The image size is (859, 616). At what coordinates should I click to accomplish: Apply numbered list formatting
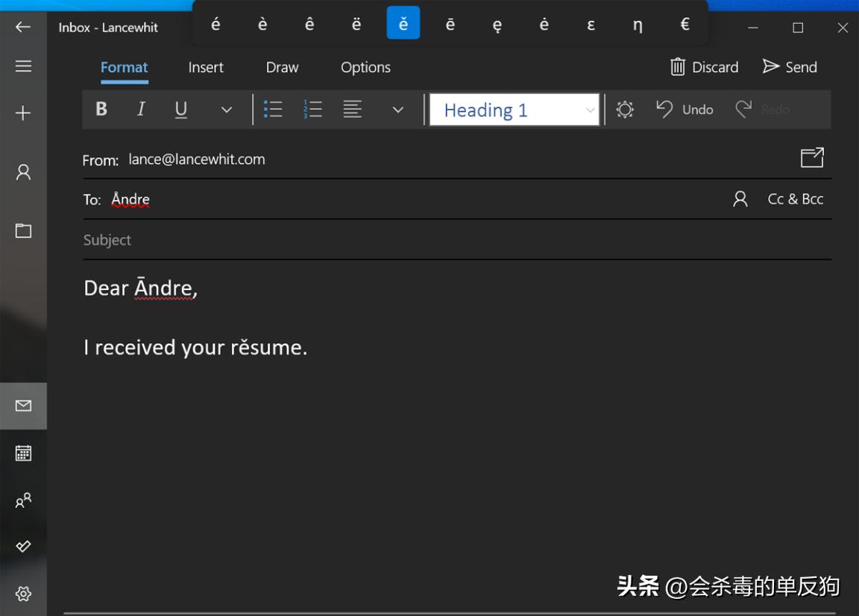[x=312, y=110]
